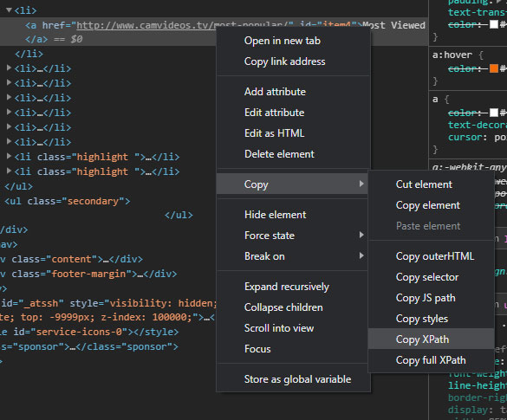Click Open in new tab
Image resolution: width=507 pixels, height=420 pixels.
tap(293, 41)
